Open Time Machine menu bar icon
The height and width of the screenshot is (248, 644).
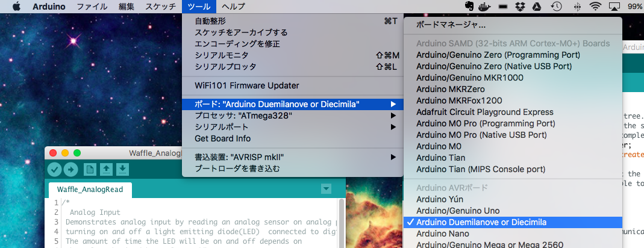click(556, 6)
